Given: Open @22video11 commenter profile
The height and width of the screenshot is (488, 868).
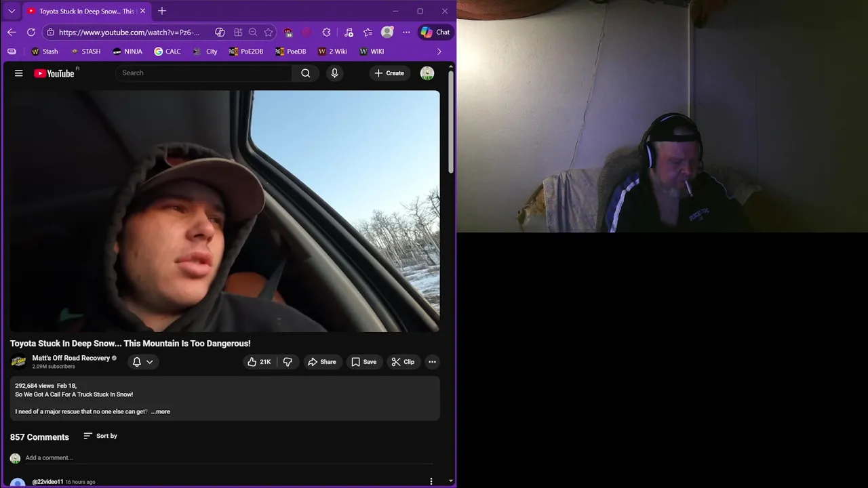Looking at the screenshot, I should [47, 482].
